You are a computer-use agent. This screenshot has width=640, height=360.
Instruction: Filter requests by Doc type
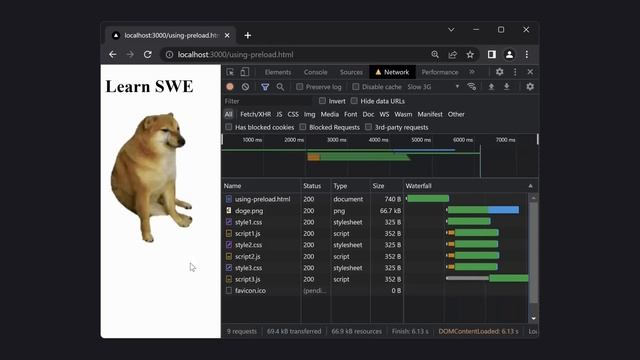click(368, 114)
